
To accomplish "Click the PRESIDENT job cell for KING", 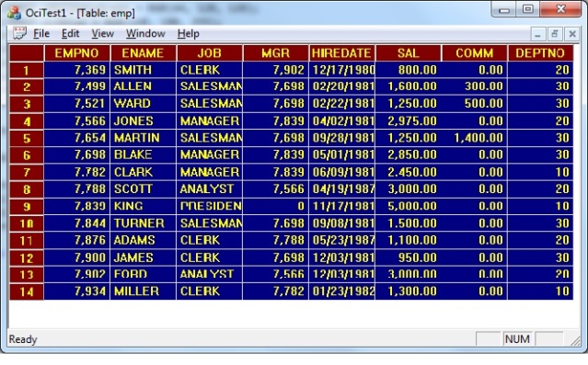I will pyautogui.click(x=209, y=206).
